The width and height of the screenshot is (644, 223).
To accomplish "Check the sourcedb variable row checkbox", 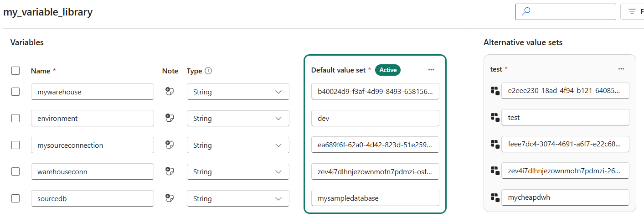I will pos(15,198).
